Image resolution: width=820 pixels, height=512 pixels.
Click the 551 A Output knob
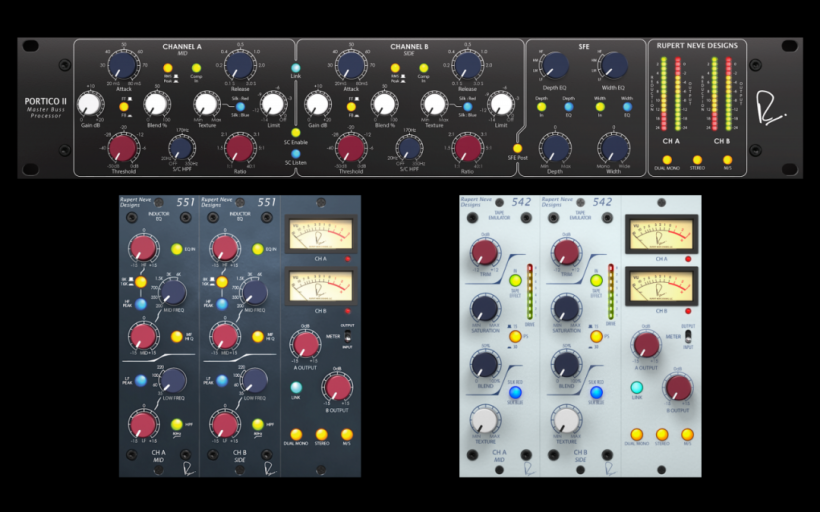coord(305,345)
